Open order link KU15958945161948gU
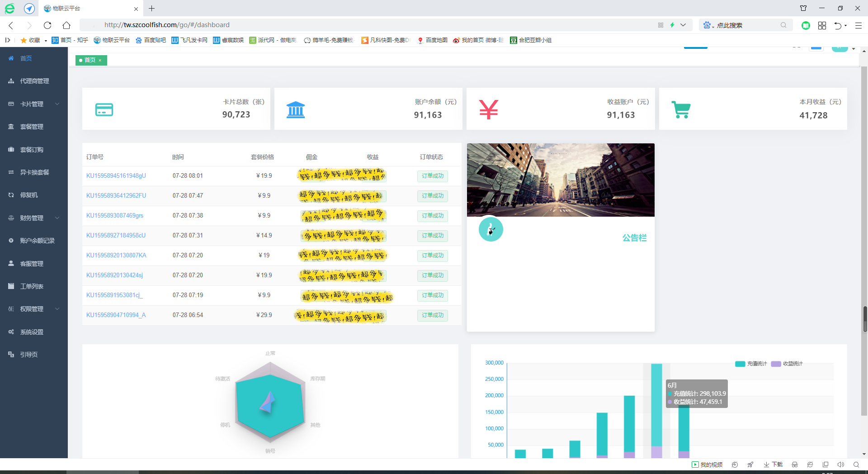Viewport: 868px width, 474px height. pyautogui.click(x=116, y=175)
